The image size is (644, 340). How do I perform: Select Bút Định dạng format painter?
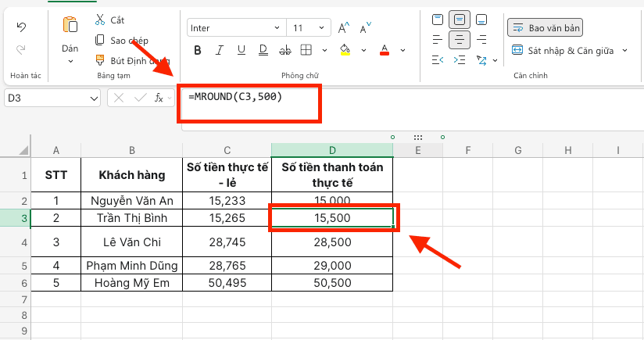click(x=132, y=61)
